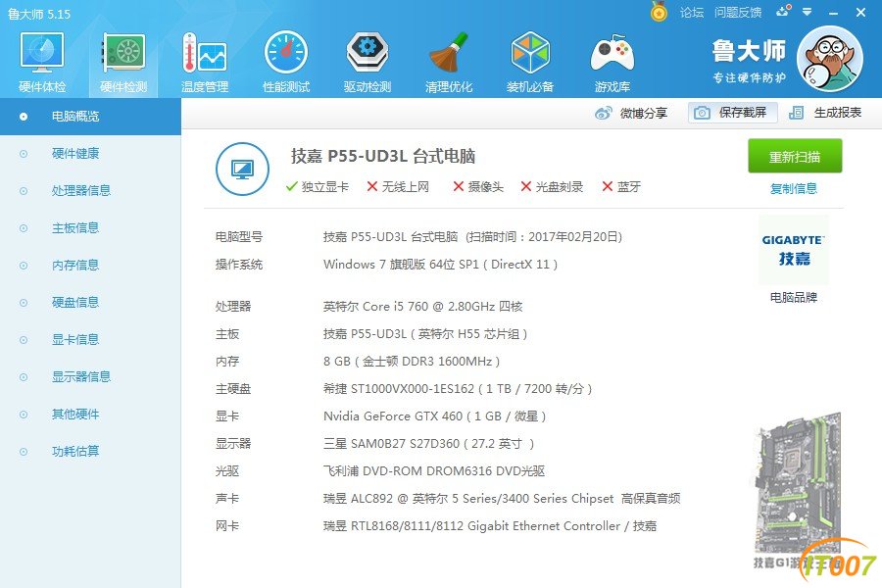Open 显卡信息 in the sidebar
The height and width of the screenshot is (588, 882).
[x=75, y=340]
